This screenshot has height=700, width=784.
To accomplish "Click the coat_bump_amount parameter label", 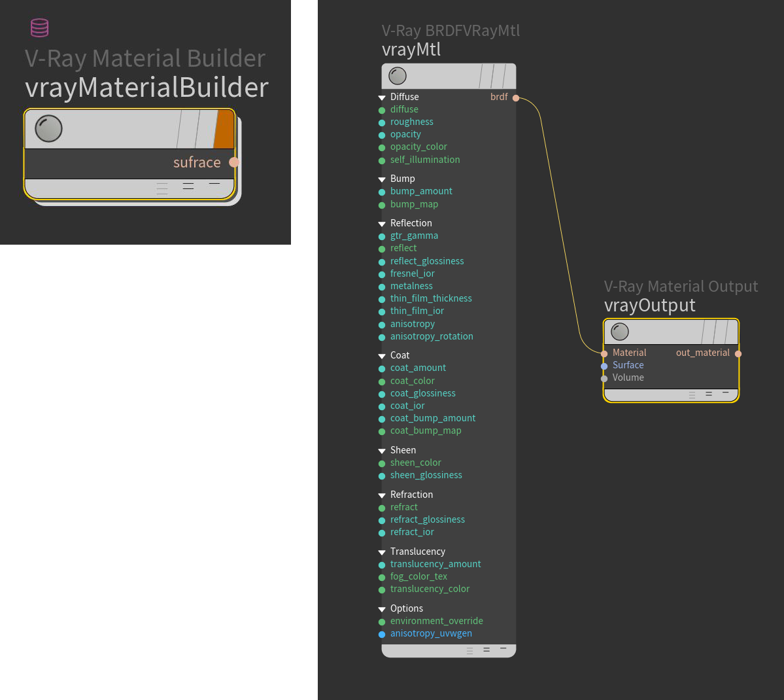I will pos(433,418).
